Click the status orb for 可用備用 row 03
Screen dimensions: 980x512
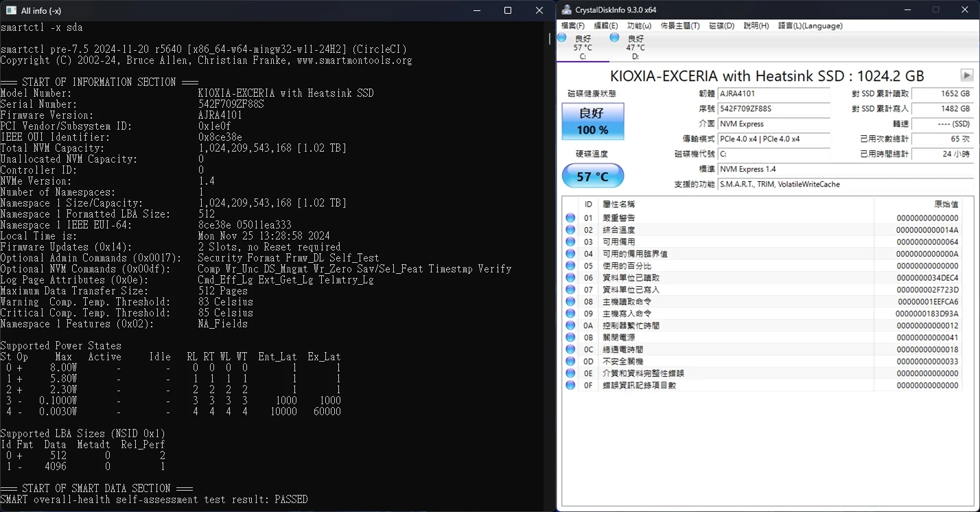570,242
